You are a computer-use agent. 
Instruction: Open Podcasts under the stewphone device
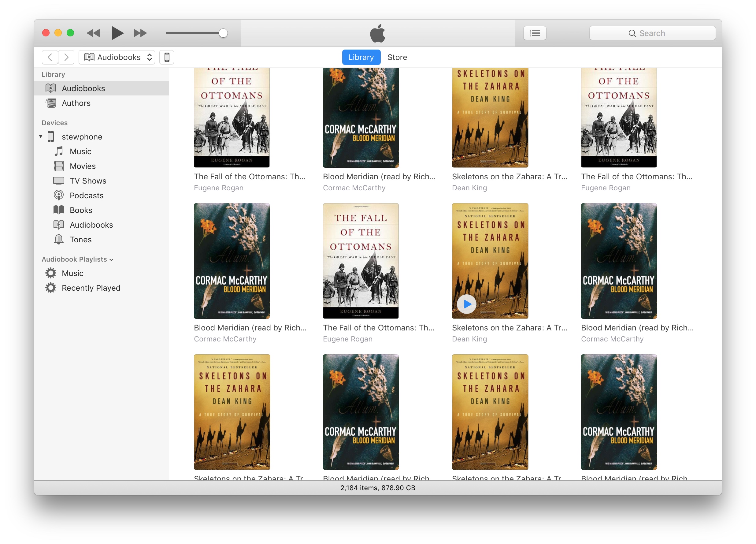[101, 196]
